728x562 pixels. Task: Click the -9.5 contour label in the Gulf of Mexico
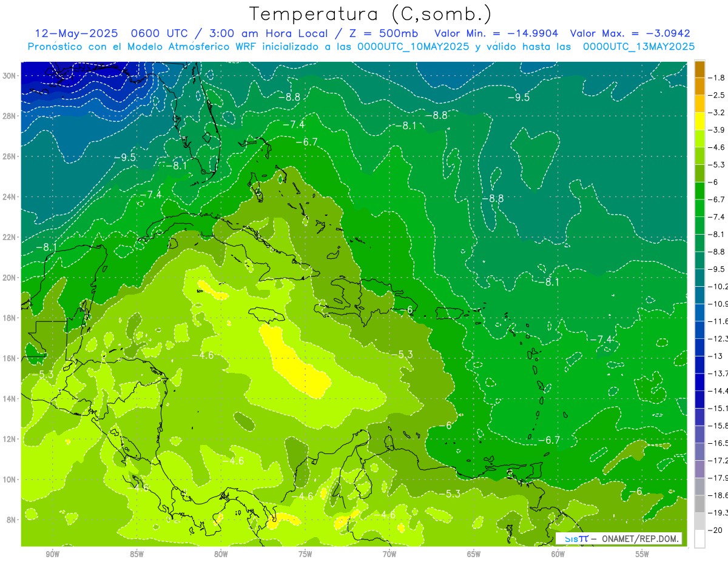(124, 157)
